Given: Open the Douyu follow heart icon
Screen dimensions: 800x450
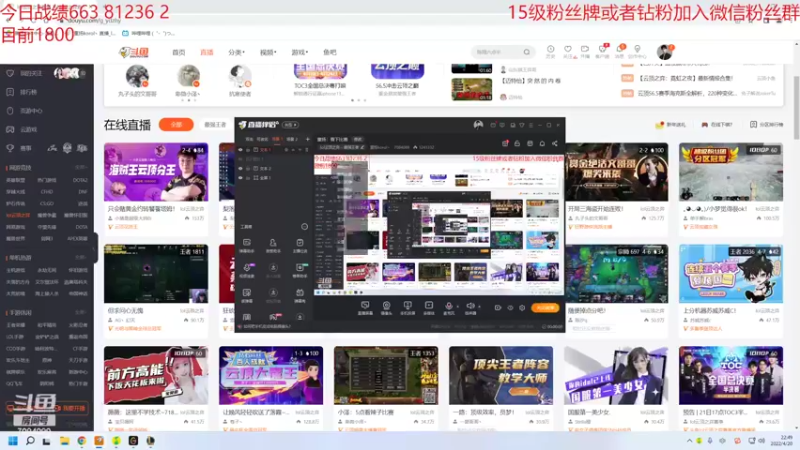Looking at the screenshot, I should pyautogui.click(x=568, y=51).
